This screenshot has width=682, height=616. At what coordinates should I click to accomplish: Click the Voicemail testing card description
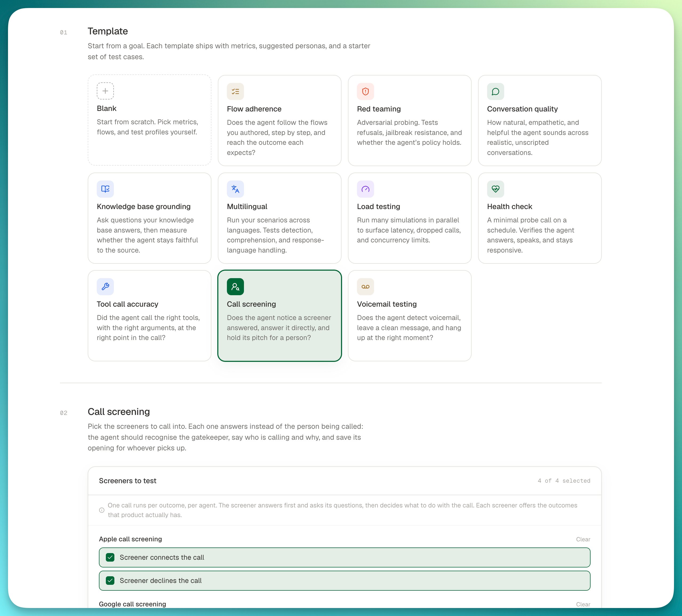(409, 328)
